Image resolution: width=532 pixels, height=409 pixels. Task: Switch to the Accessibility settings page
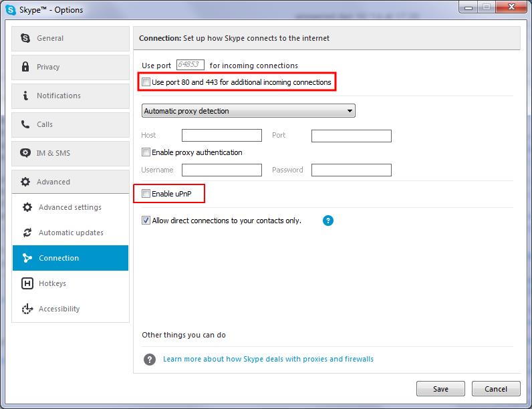click(x=59, y=309)
